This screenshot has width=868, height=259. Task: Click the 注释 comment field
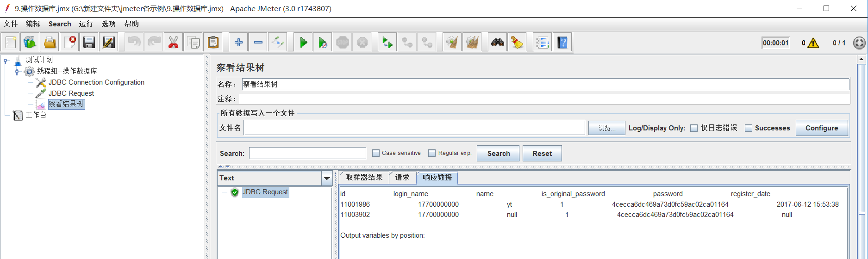[544, 99]
